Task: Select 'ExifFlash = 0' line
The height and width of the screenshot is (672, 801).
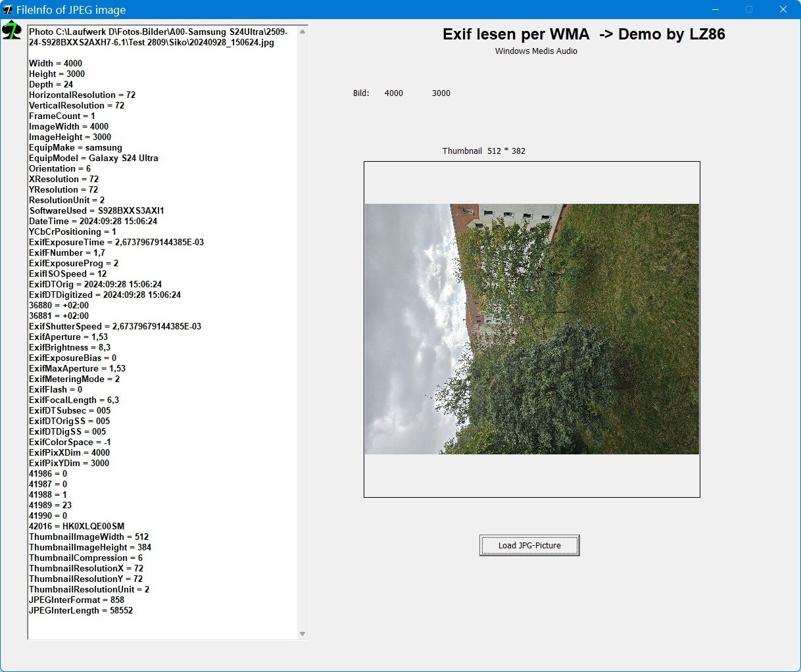Action: point(56,389)
